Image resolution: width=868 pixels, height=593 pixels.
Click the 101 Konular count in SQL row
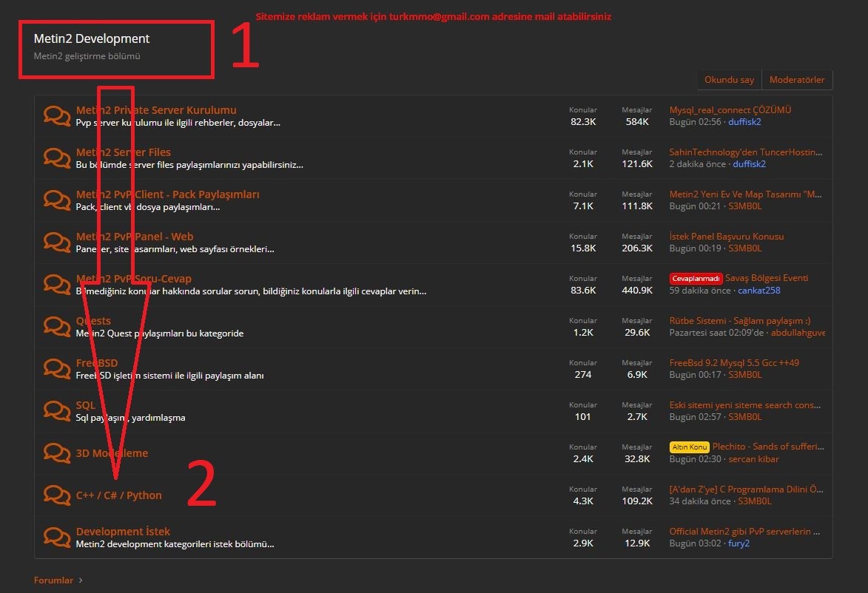(583, 416)
